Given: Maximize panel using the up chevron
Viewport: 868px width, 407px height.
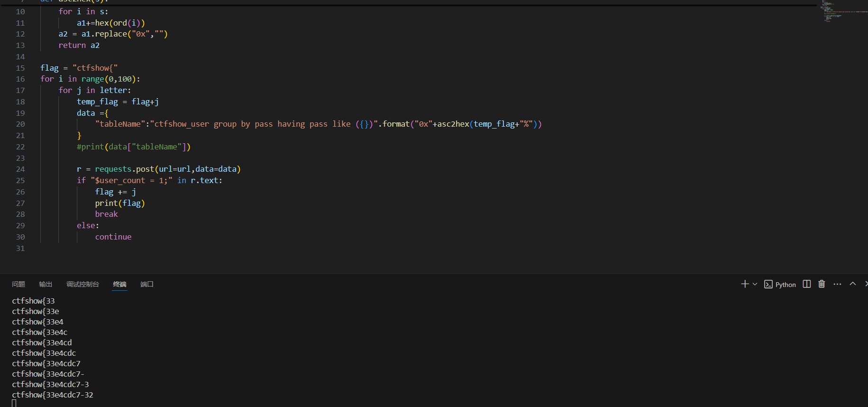Looking at the screenshot, I should tap(853, 284).
